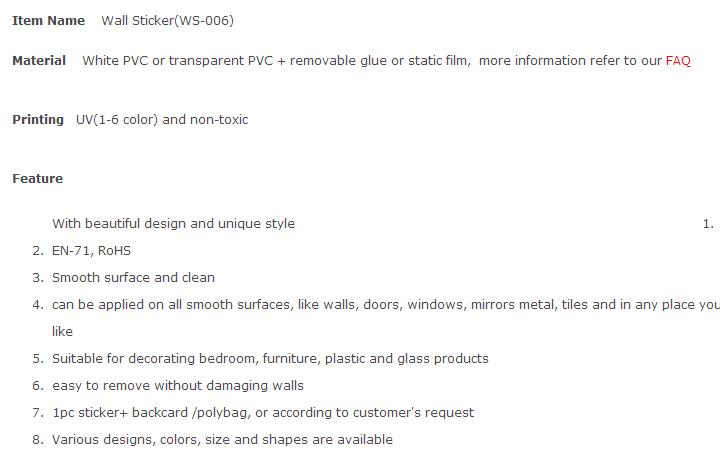720x472 pixels.
Task: Click the bold "Feature" heading
Action: (37, 179)
